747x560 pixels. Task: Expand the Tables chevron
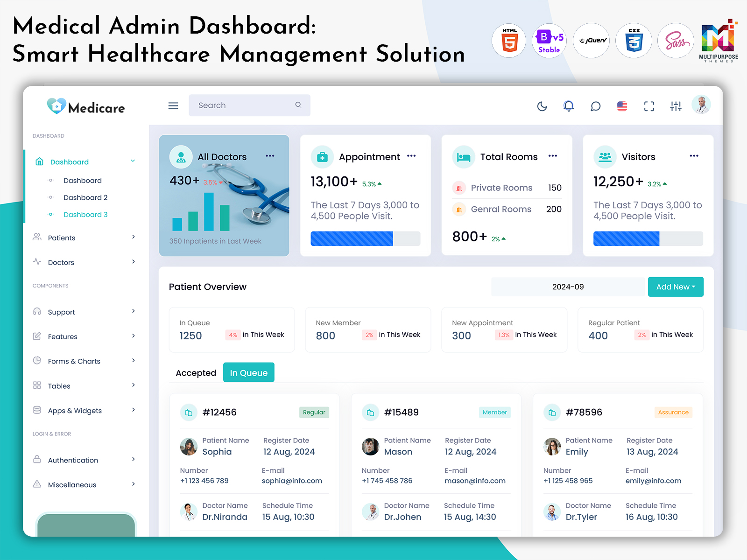[x=133, y=385]
